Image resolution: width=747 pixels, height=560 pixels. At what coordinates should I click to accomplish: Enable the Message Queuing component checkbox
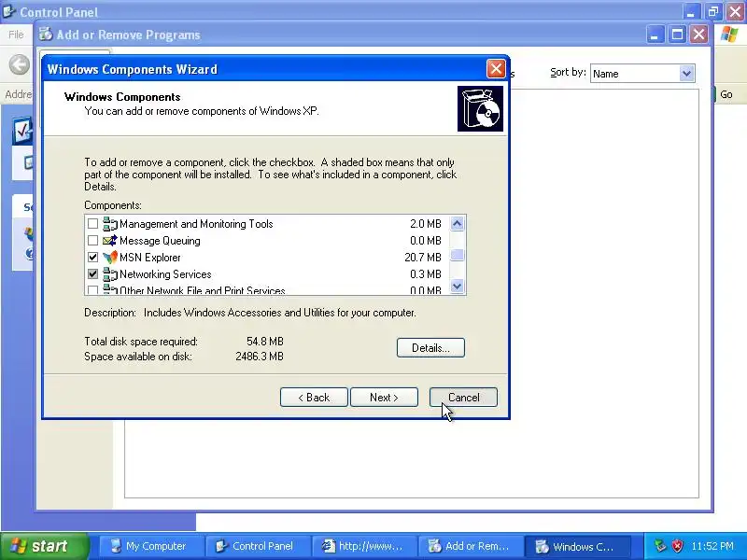[x=92, y=241]
